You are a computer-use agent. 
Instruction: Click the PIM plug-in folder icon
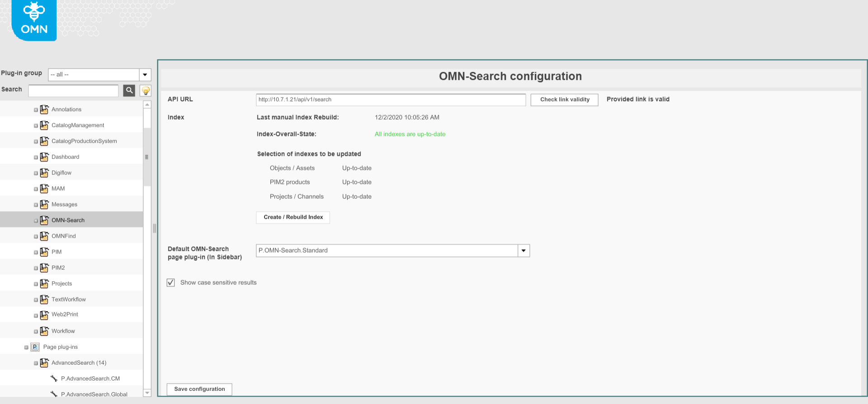pos(44,252)
